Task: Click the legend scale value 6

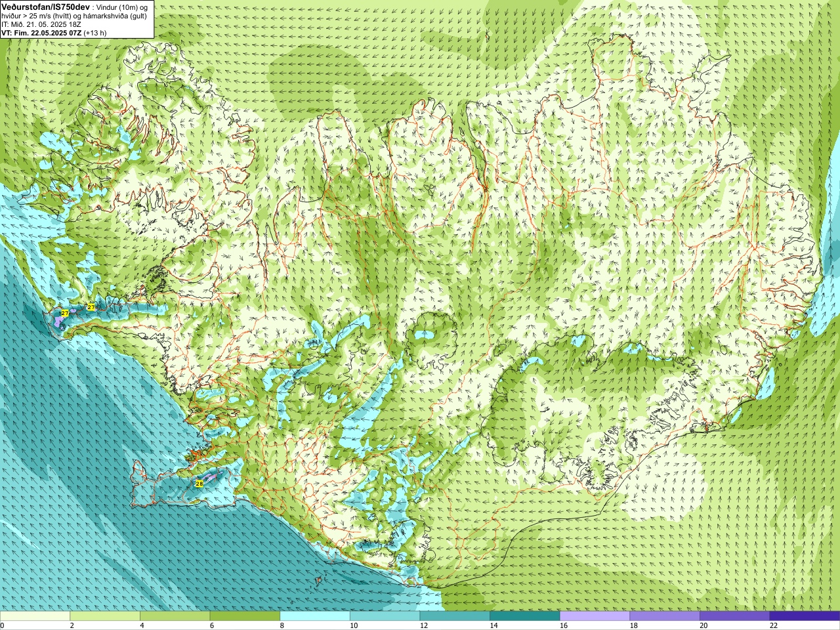Action: 212,625
